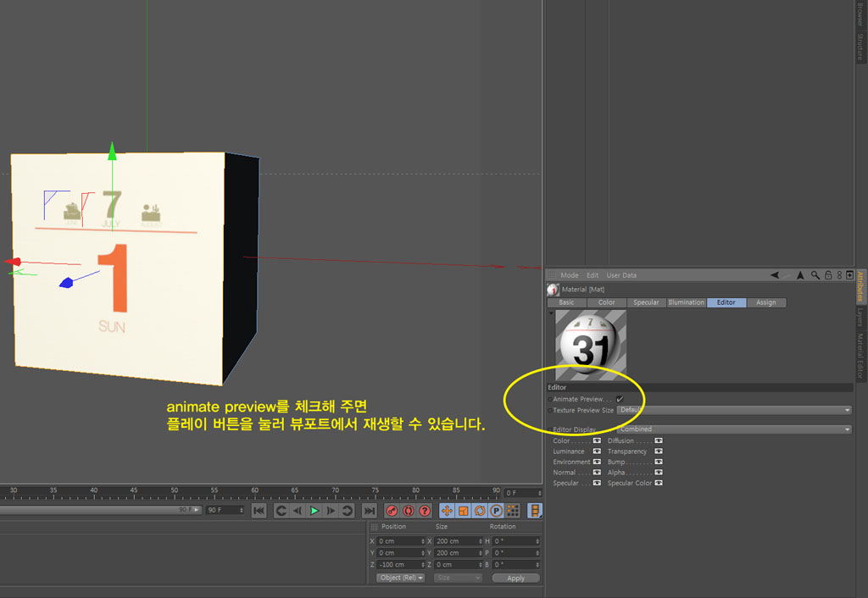
Task: Open the Editor Display Combined dropdown
Action: click(x=733, y=429)
